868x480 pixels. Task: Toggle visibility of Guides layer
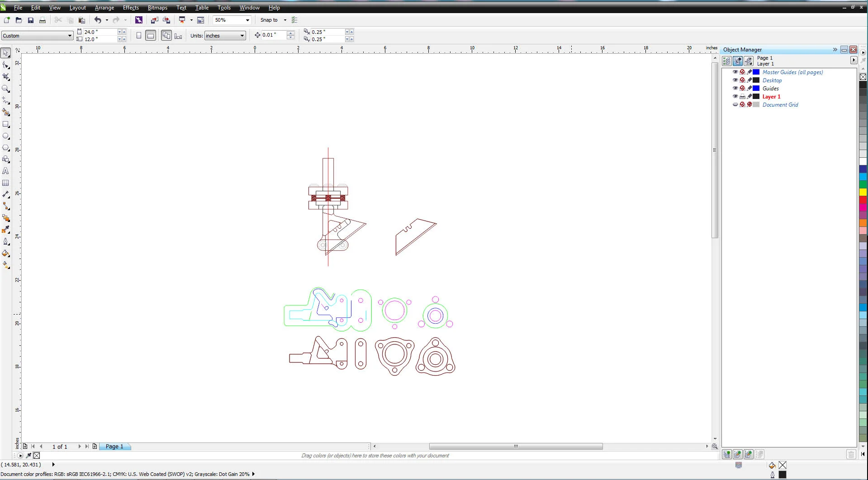pos(735,88)
